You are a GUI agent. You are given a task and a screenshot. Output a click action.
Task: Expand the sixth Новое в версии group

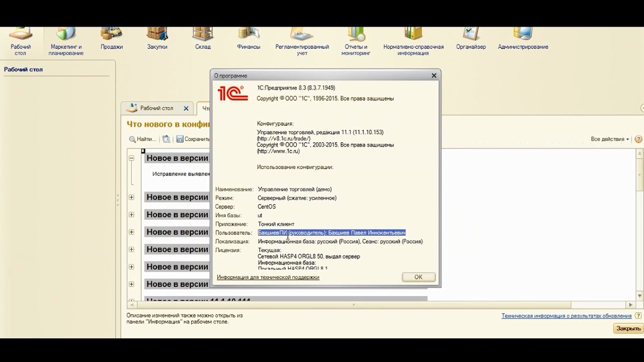(131, 266)
